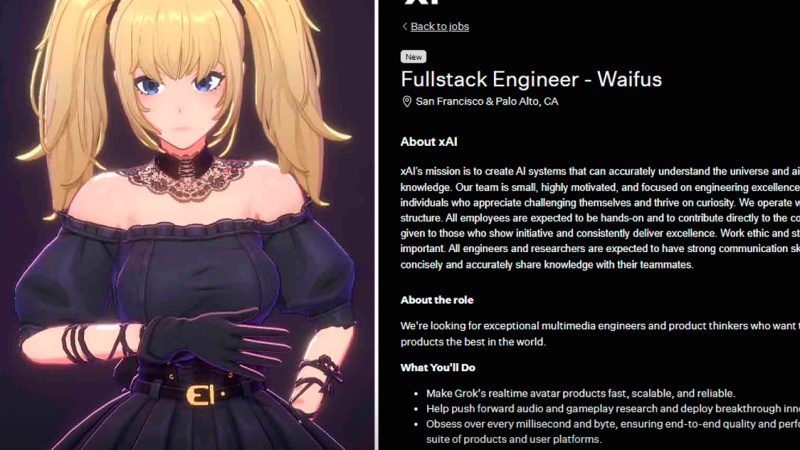Click the Obsess over every millisecond bullet
This screenshot has width=800, height=450.
pyautogui.click(x=613, y=431)
